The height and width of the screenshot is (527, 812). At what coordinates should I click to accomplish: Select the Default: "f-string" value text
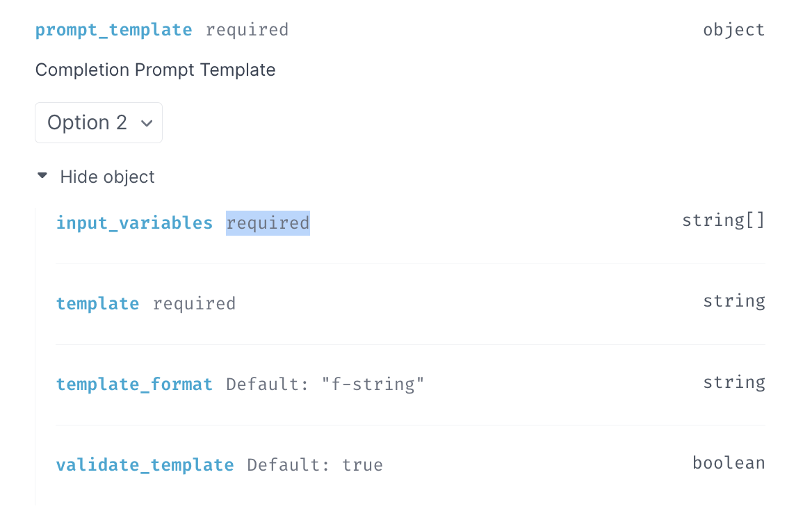[x=325, y=384]
